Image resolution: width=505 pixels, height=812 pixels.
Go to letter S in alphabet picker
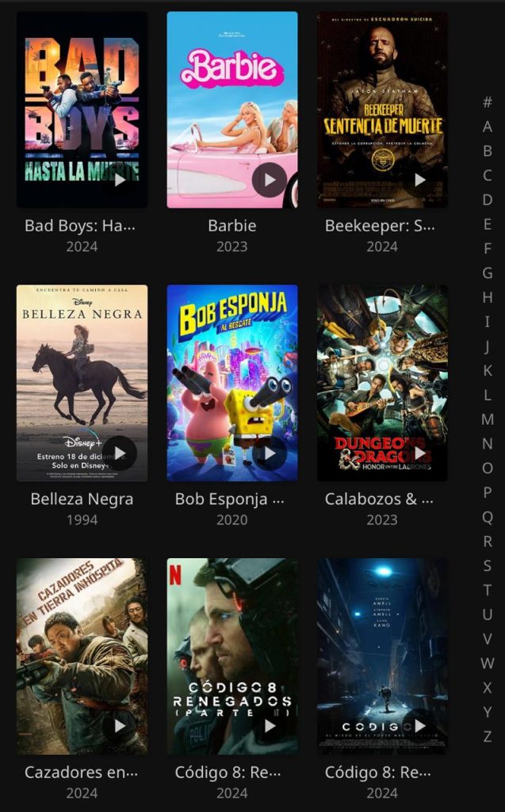[487, 565]
